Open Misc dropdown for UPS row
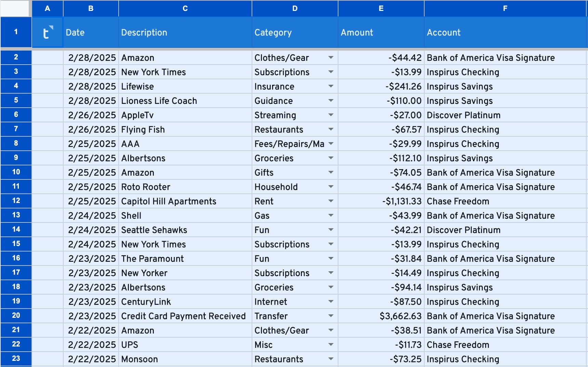Viewport: 588px width, 367px height. tap(331, 344)
